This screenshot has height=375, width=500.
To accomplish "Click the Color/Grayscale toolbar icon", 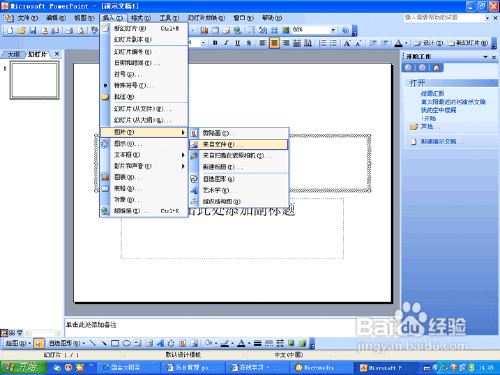I will pyautogui.click(x=286, y=30).
